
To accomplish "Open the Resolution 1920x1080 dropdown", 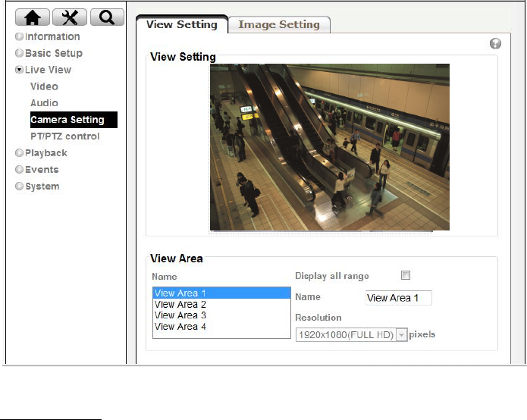I will (x=352, y=334).
